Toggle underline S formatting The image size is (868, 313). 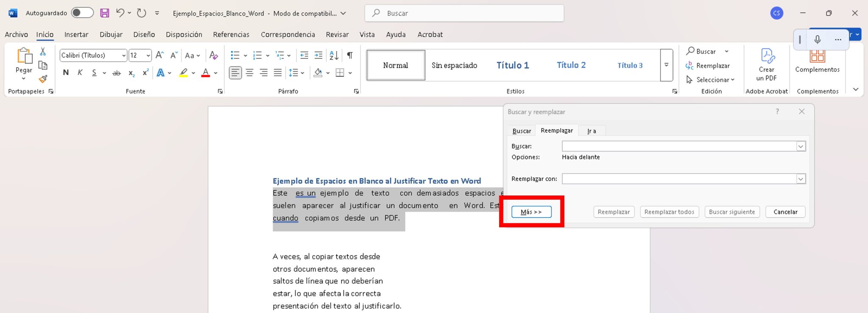click(94, 73)
